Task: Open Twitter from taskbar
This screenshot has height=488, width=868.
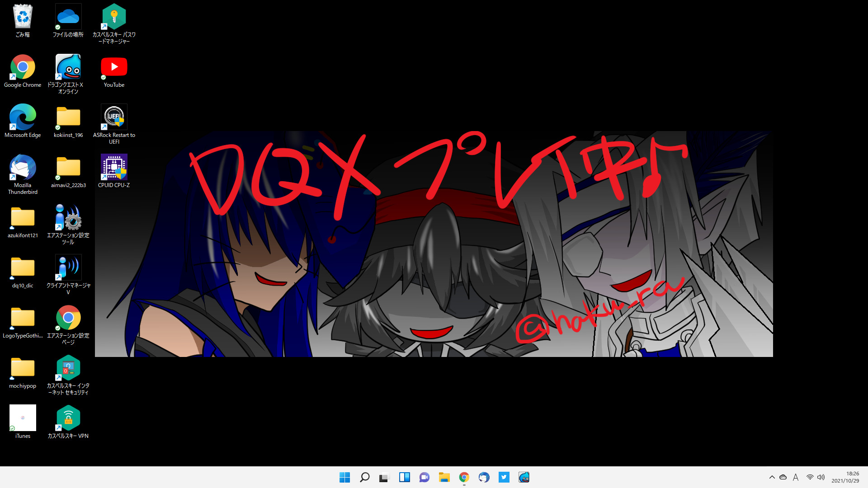Action: 503,477
